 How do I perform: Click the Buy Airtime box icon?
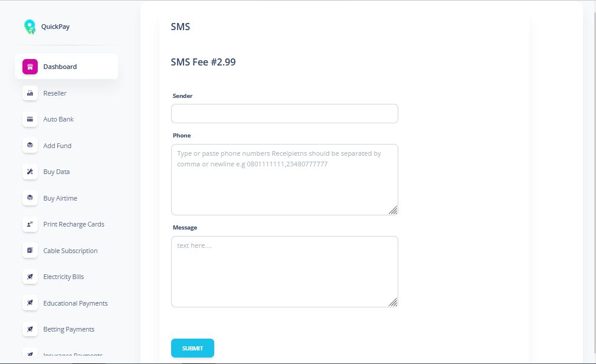pyautogui.click(x=30, y=198)
